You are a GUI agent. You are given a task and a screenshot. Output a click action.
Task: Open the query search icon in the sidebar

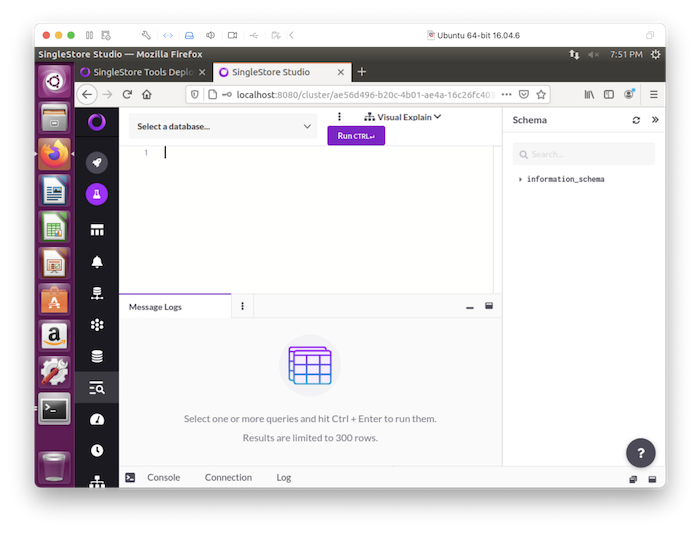tap(97, 387)
